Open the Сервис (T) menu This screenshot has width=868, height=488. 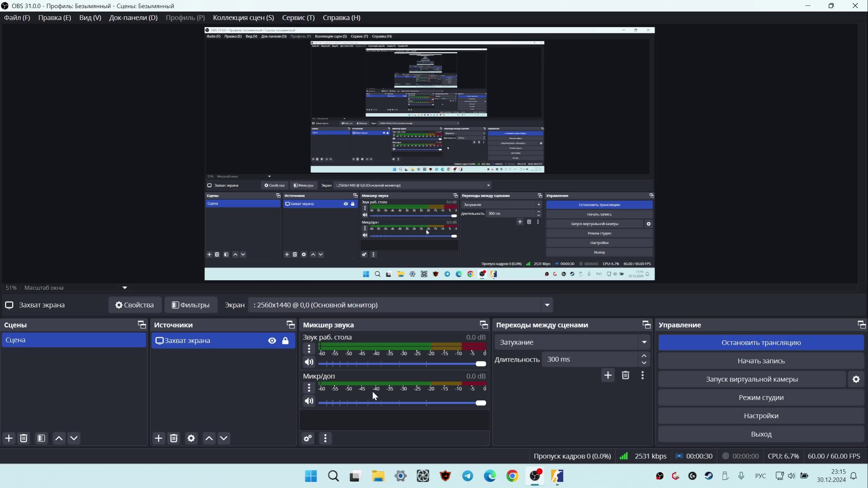click(x=298, y=18)
